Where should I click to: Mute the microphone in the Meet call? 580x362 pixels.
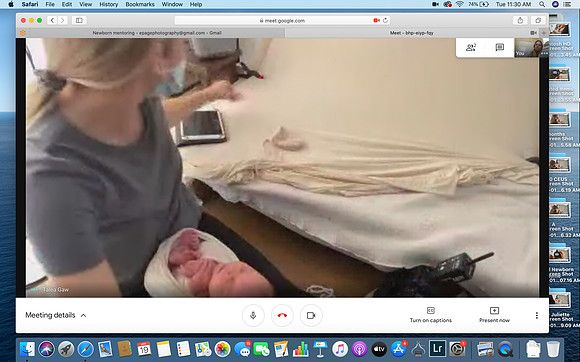point(253,315)
